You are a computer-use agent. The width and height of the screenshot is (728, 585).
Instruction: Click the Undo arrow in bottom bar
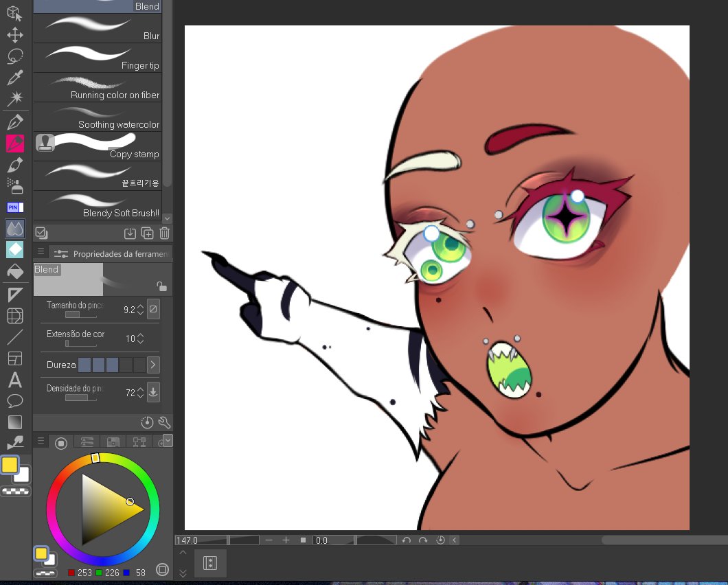[405, 540]
